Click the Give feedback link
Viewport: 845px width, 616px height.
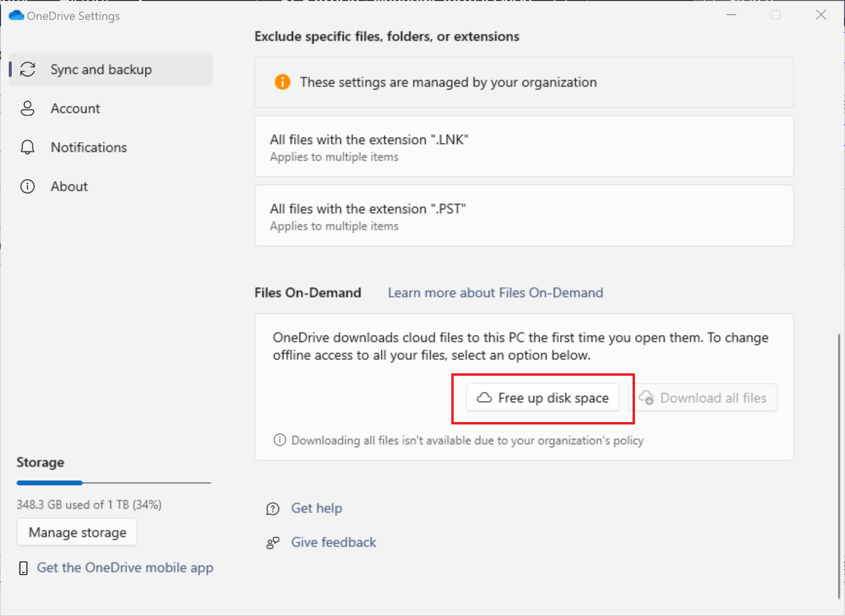(333, 542)
